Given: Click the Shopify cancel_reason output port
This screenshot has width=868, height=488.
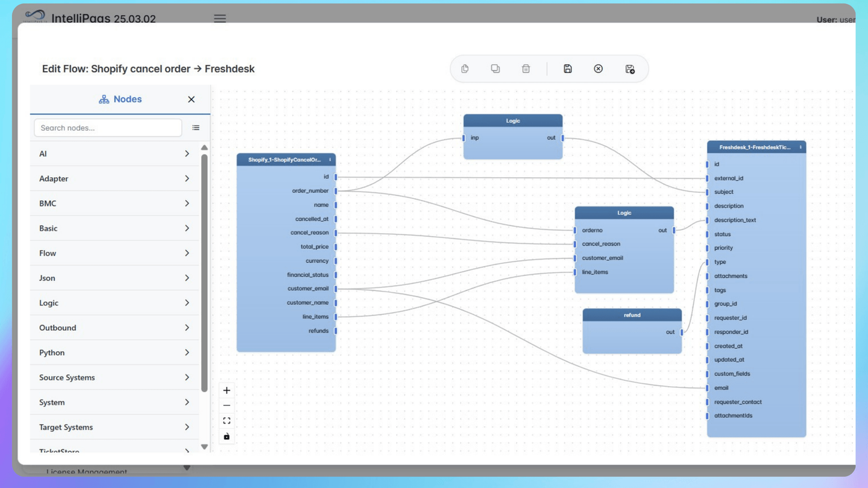Looking at the screenshot, I should [x=336, y=233].
